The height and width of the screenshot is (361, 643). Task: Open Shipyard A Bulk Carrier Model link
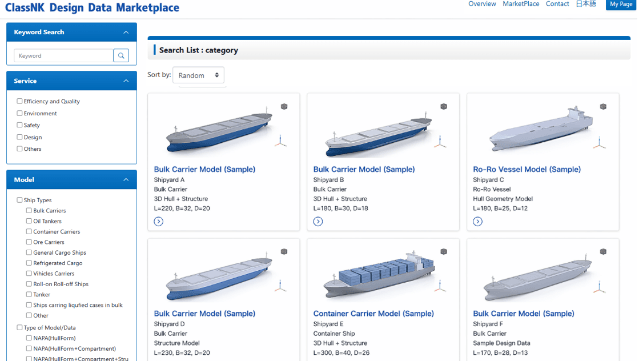pos(204,169)
